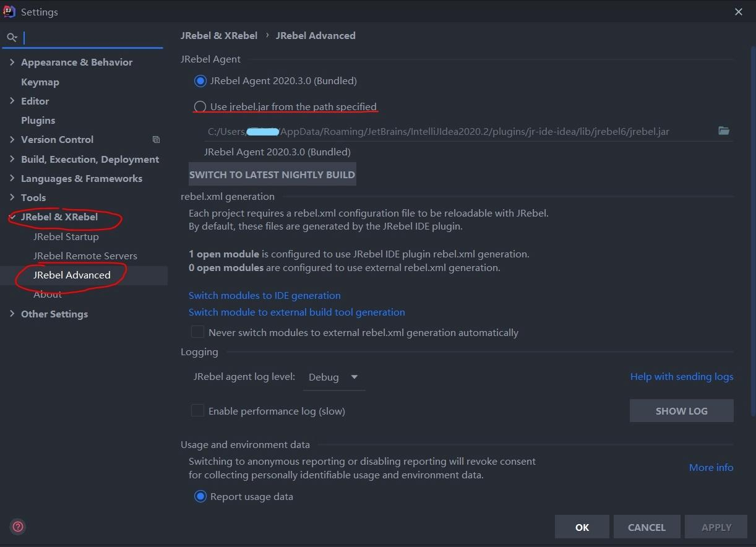Open the Plugins settings page

(x=38, y=120)
